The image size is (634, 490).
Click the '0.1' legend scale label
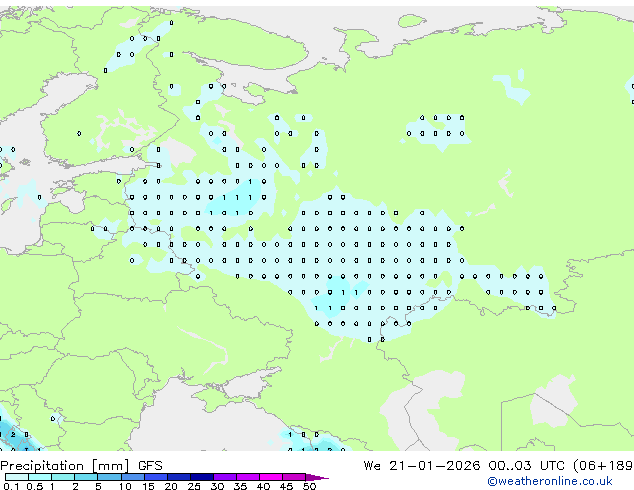point(11,486)
